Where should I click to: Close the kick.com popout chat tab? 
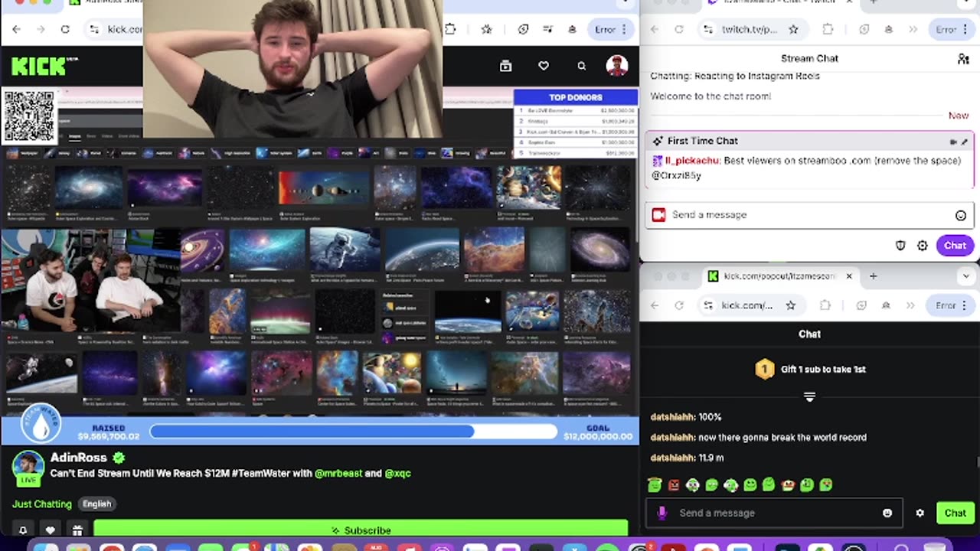pos(848,276)
